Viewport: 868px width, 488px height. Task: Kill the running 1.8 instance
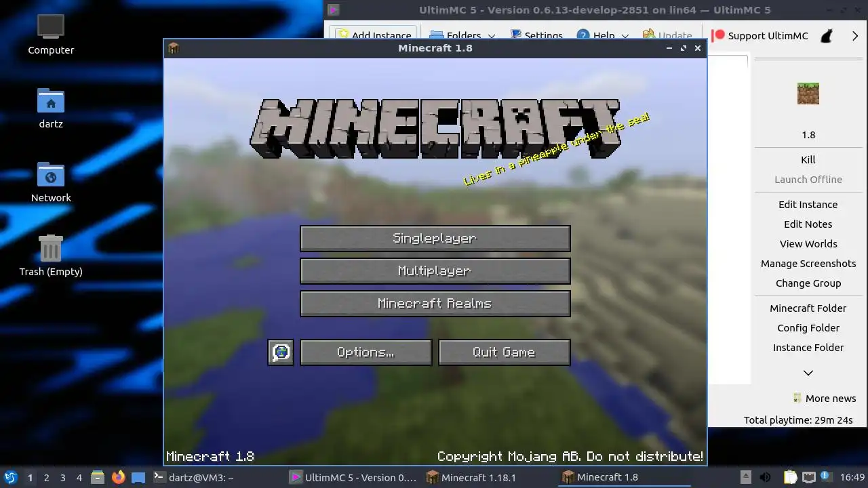(808, 160)
